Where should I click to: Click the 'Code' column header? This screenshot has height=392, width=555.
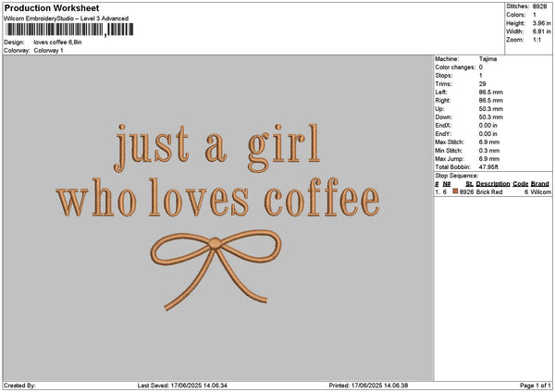click(521, 184)
